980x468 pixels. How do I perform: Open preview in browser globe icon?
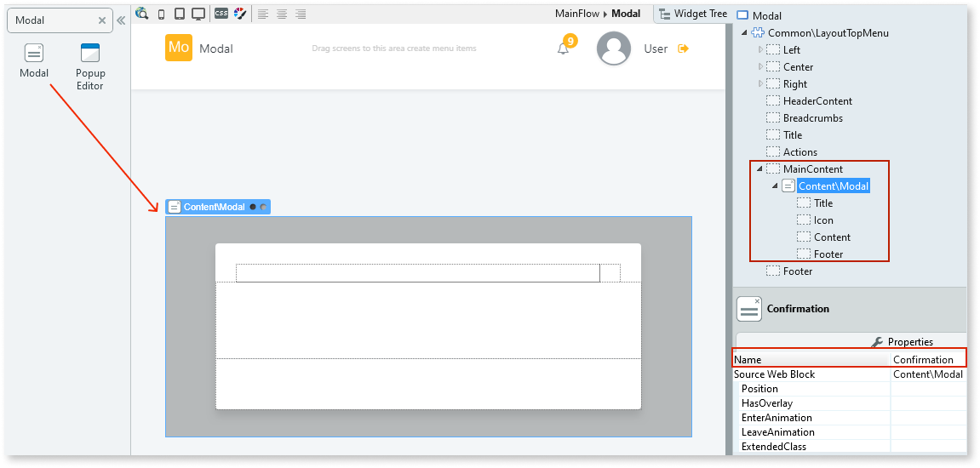click(x=142, y=13)
